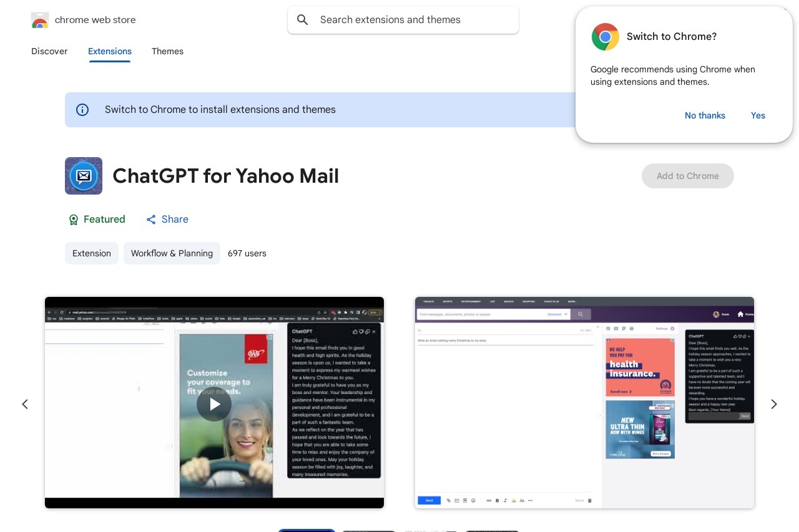Viewport: 799px width, 532px height.
Task: Click the Chrome logo in the popup
Action: pyautogui.click(x=605, y=37)
